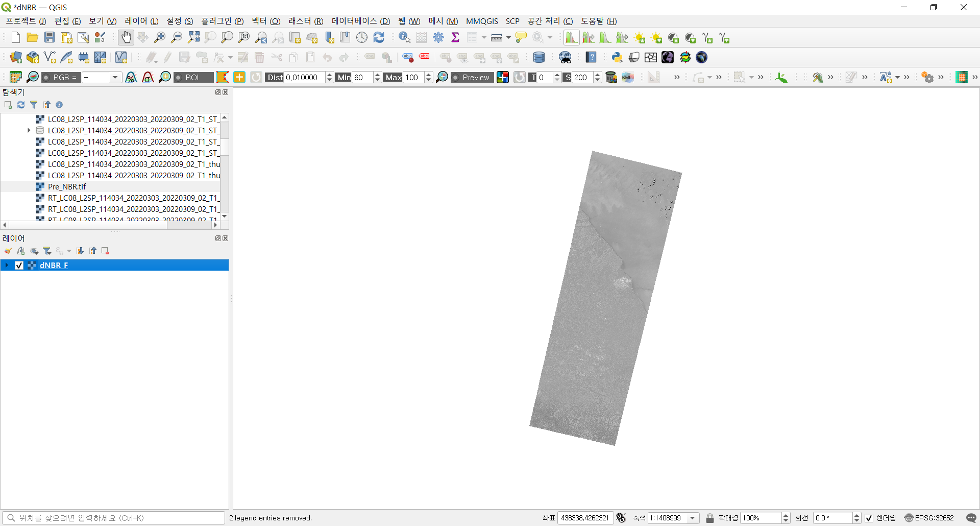Expand the LC08 ST database item in Browser
Screen dimensions: 980x526
(x=29, y=130)
